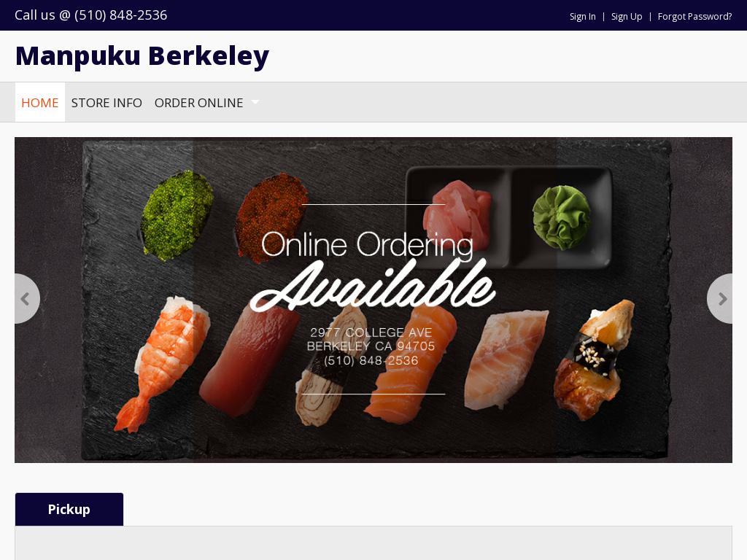Switch to the Pickup tab

pyautogui.click(x=69, y=509)
